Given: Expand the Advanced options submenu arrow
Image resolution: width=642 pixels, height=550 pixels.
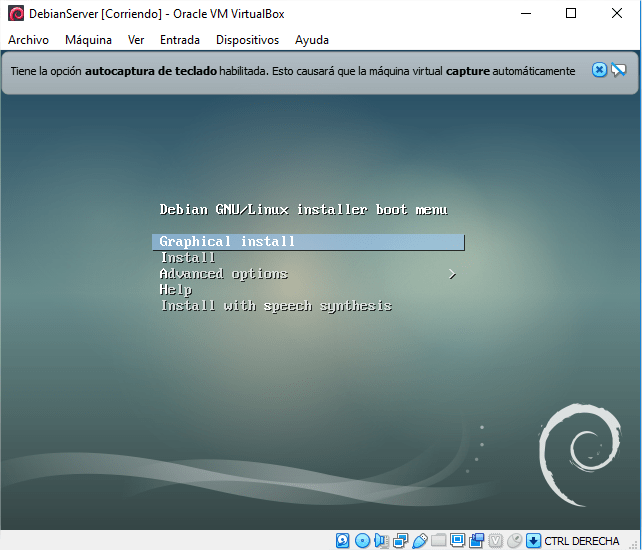Looking at the screenshot, I should (452, 274).
